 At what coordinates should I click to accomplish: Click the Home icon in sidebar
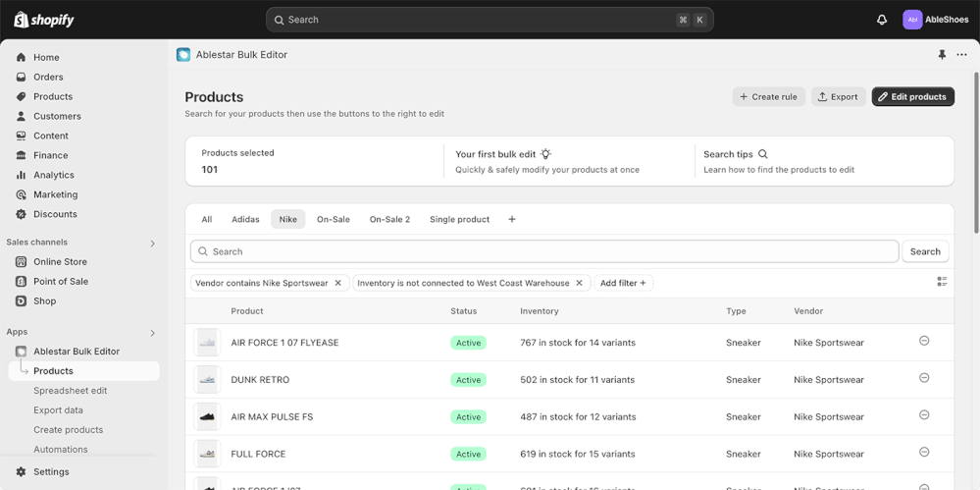[22, 58]
